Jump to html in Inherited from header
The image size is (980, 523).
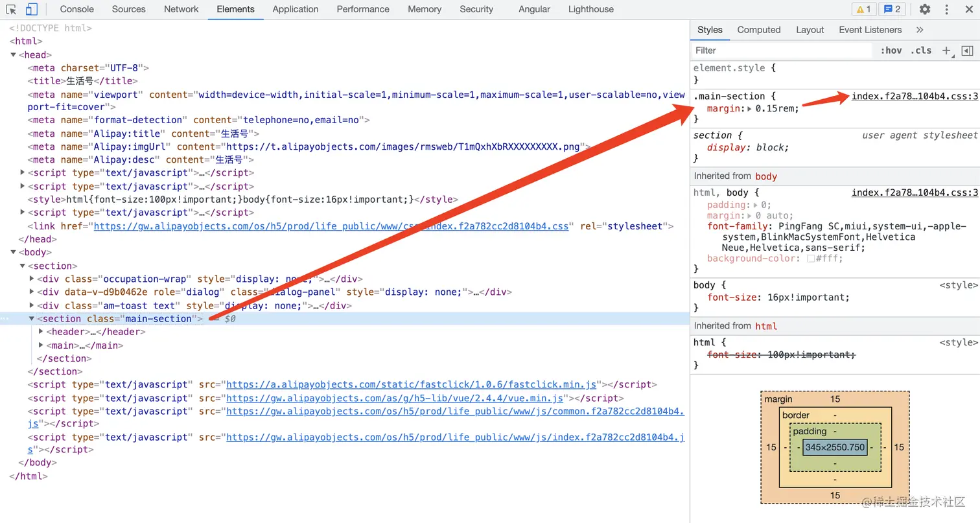766,326
